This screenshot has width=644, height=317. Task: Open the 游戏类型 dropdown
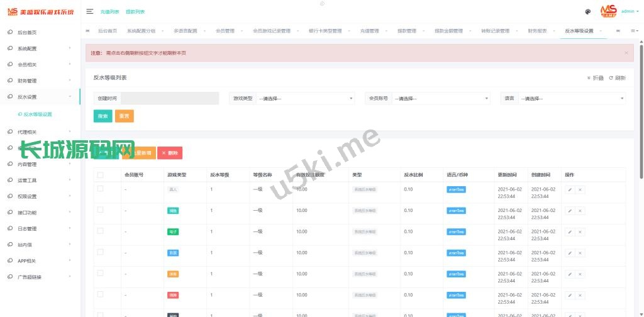(306, 99)
